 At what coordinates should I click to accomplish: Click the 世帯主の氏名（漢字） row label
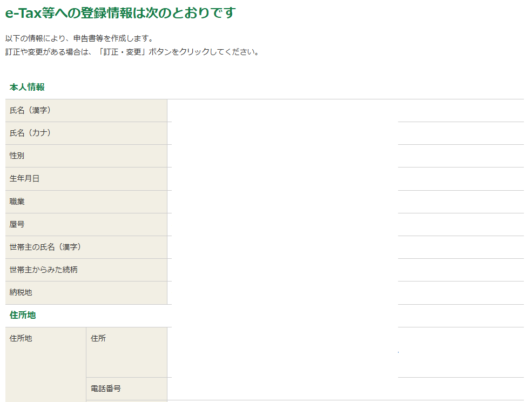45,247
